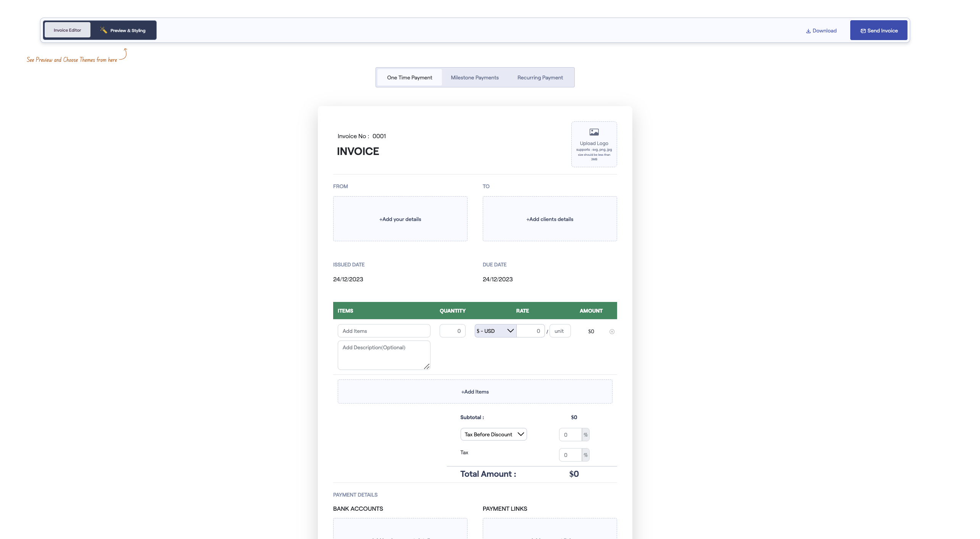Click the Download arrow icon
Image resolution: width=980 pixels, height=539 pixels.
pyautogui.click(x=808, y=31)
